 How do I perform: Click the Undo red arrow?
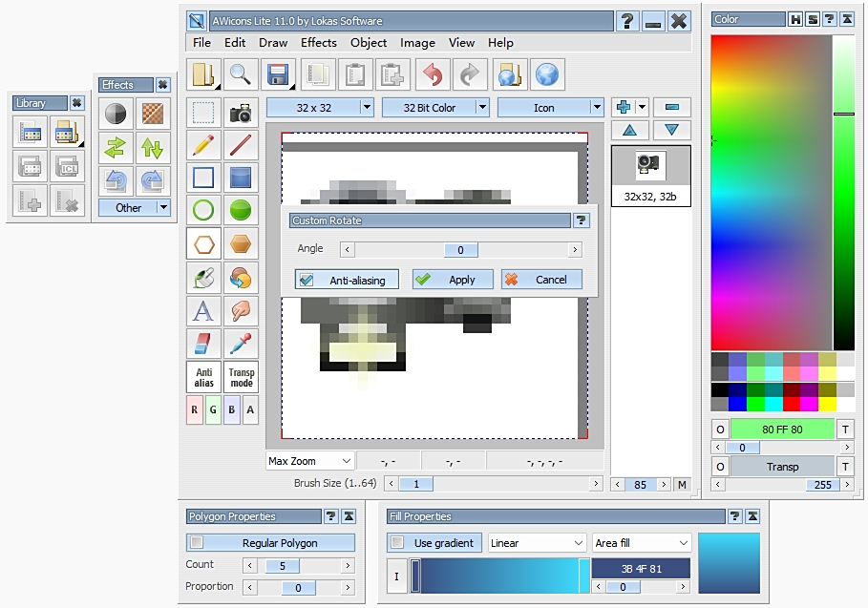tap(433, 74)
